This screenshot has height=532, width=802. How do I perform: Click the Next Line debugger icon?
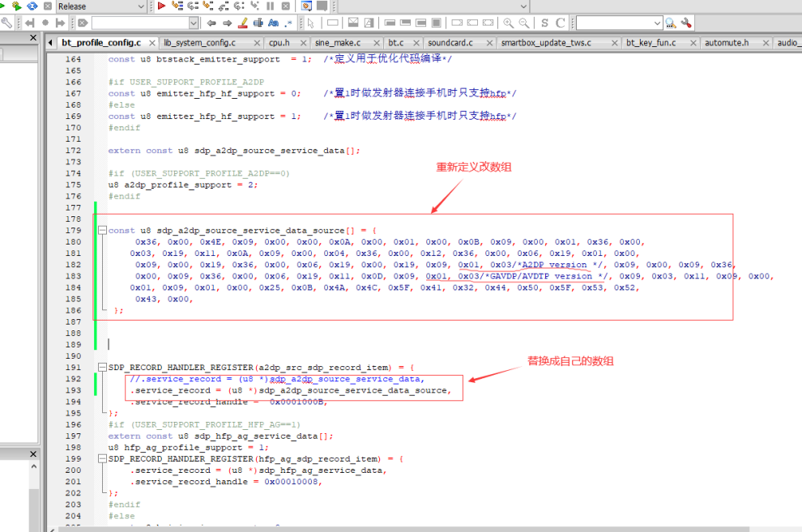(193, 6)
